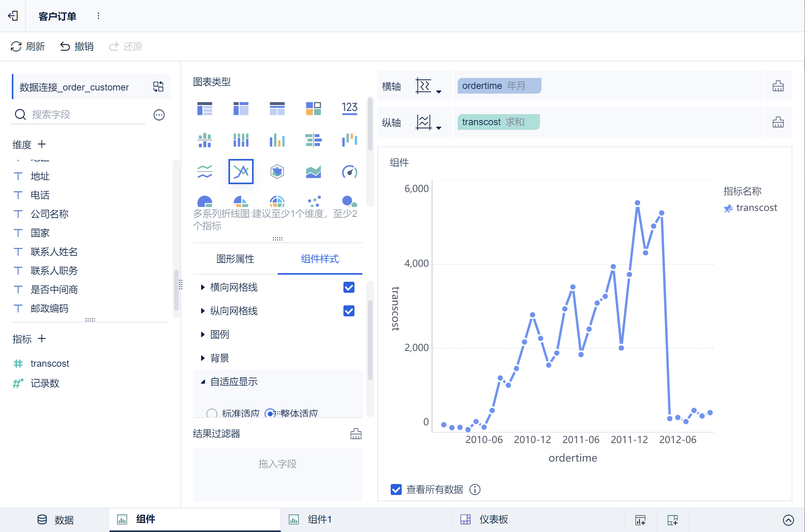Open the 组件1 bottom tab
805x532 pixels.
pyautogui.click(x=319, y=519)
